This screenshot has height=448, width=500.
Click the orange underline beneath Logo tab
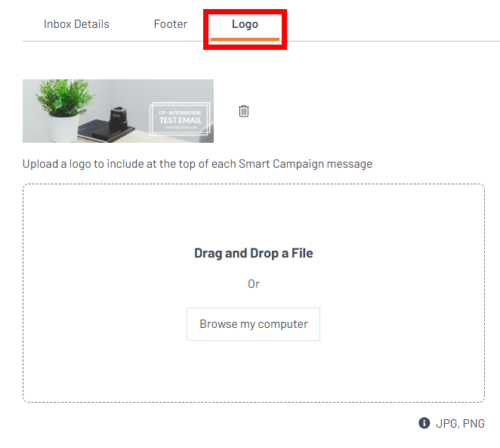click(x=245, y=39)
